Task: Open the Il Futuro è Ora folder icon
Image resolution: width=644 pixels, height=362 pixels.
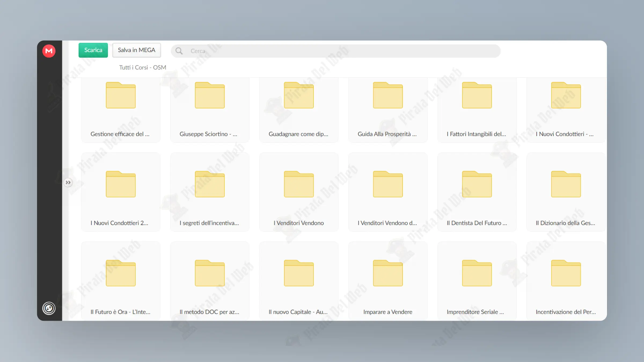Action: coord(121,273)
